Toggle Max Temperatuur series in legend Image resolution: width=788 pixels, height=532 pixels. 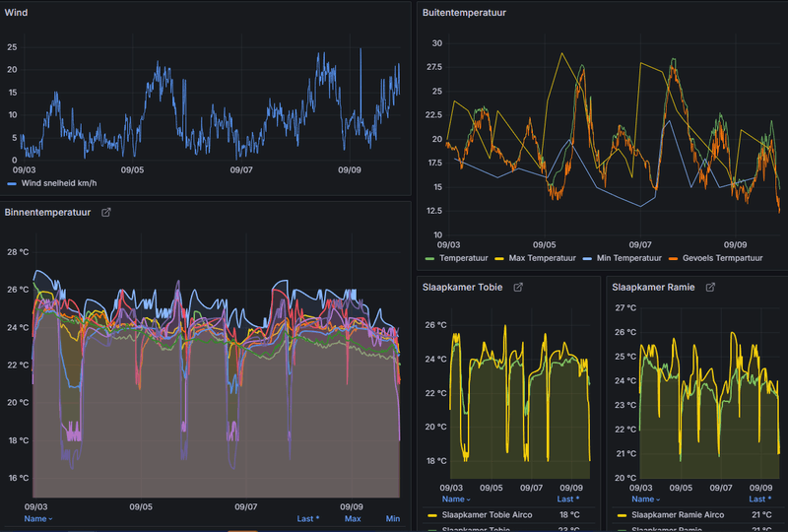point(542,257)
